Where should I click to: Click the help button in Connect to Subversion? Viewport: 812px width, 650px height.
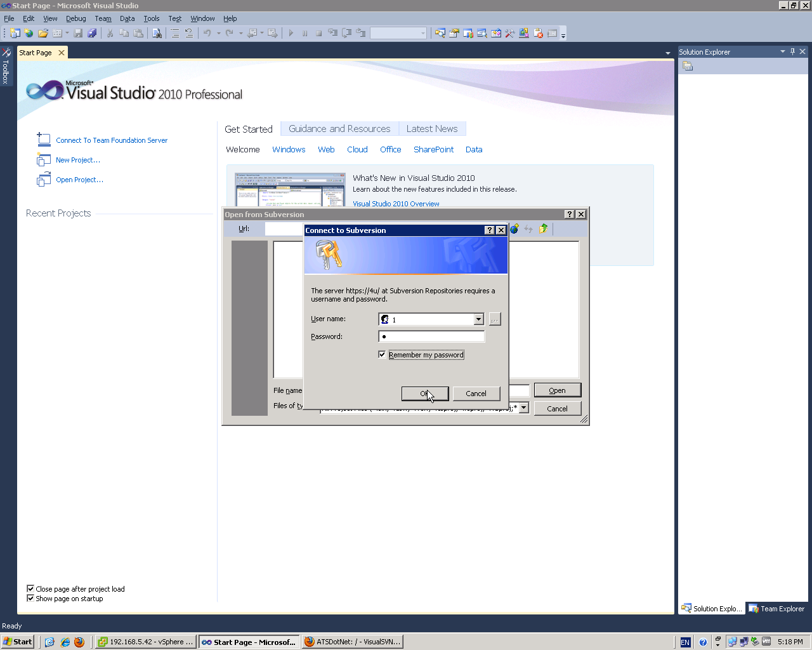pyautogui.click(x=490, y=230)
